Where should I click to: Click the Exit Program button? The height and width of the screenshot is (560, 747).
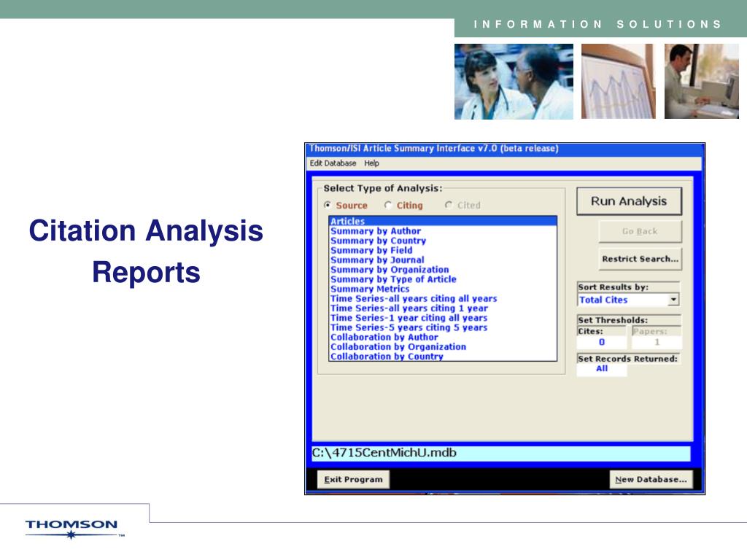tap(353, 480)
